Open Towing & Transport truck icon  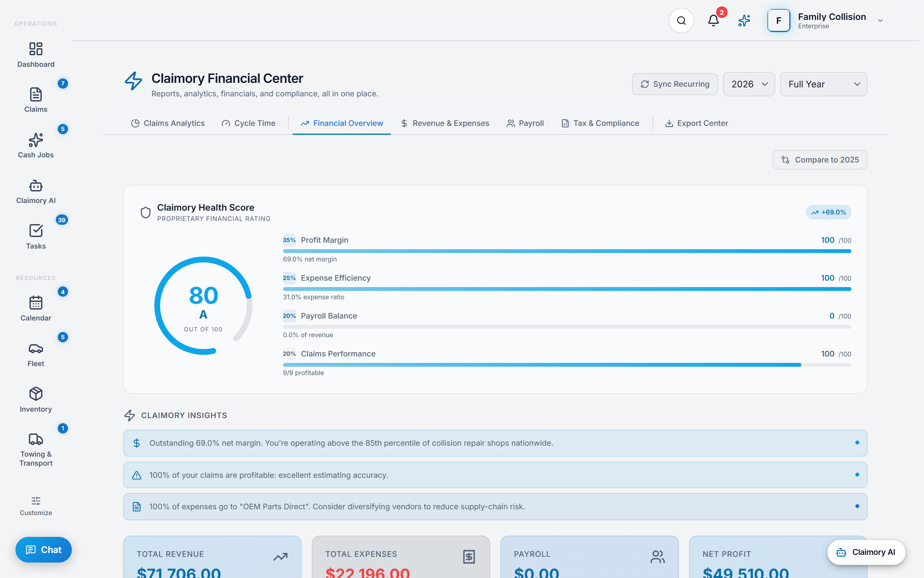(36, 439)
